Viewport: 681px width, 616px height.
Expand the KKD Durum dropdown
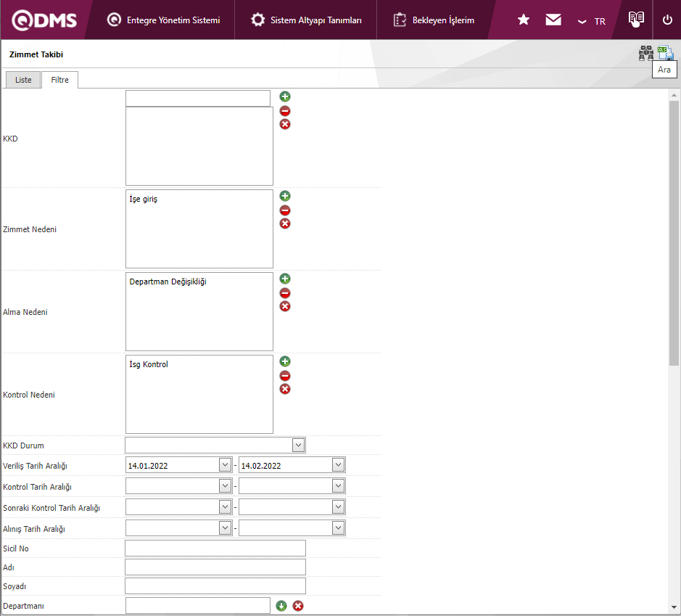tap(298, 445)
